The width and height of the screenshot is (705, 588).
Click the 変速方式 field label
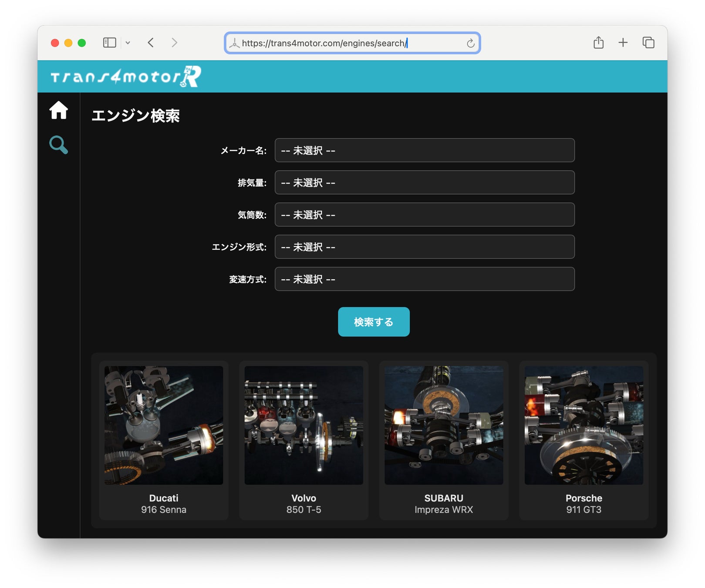pos(248,280)
